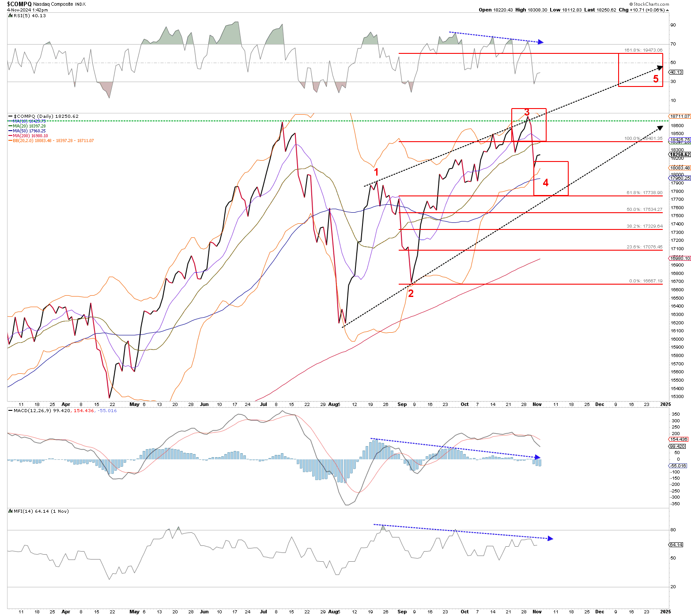Image resolution: width=691 pixels, height=616 pixels.
Task: Click the 90 RSI axis label
Action: [x=673, y=25]
